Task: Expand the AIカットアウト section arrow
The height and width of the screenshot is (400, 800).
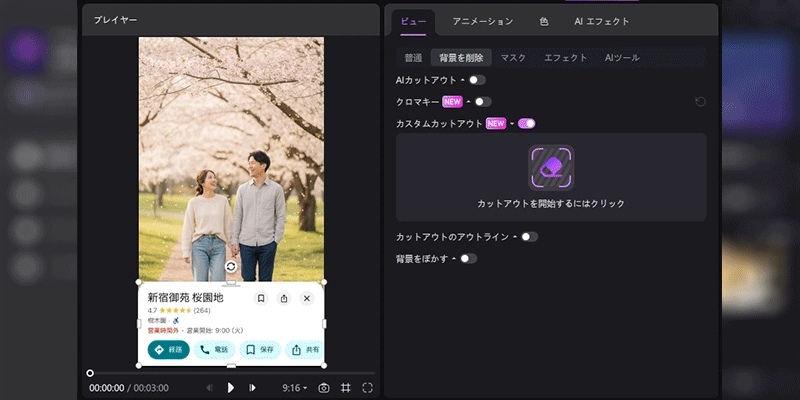Action: point(463,80)
